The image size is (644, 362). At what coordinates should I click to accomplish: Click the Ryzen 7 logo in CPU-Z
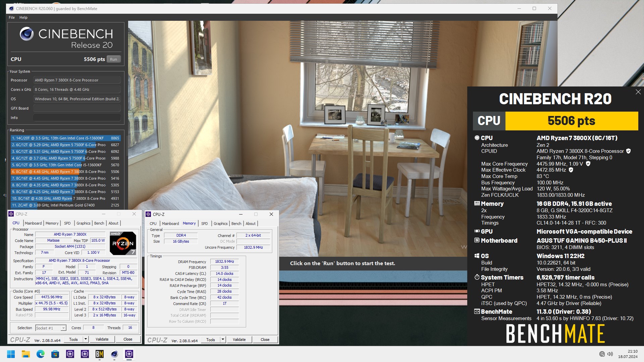tap(123, 243)
